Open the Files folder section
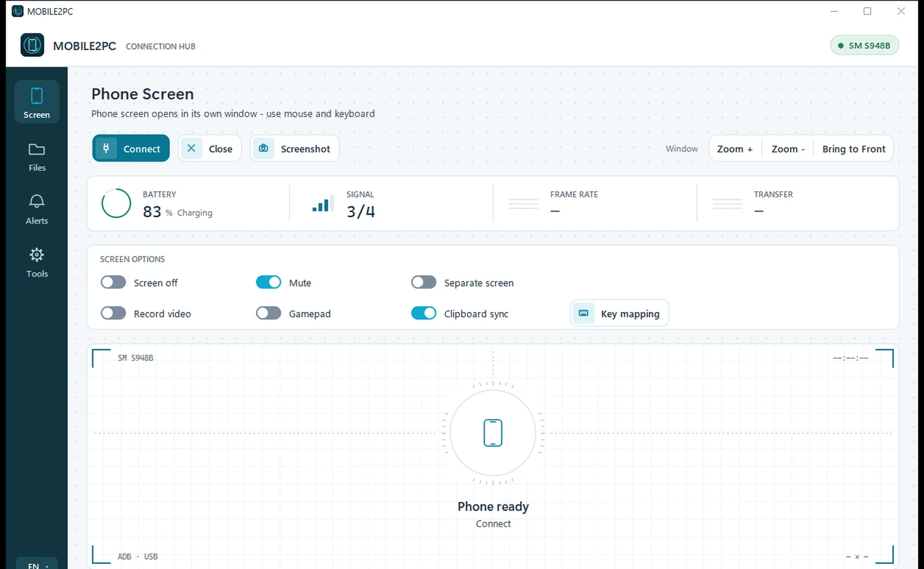This screenshot has width=924, height=569. click(36, 157)
